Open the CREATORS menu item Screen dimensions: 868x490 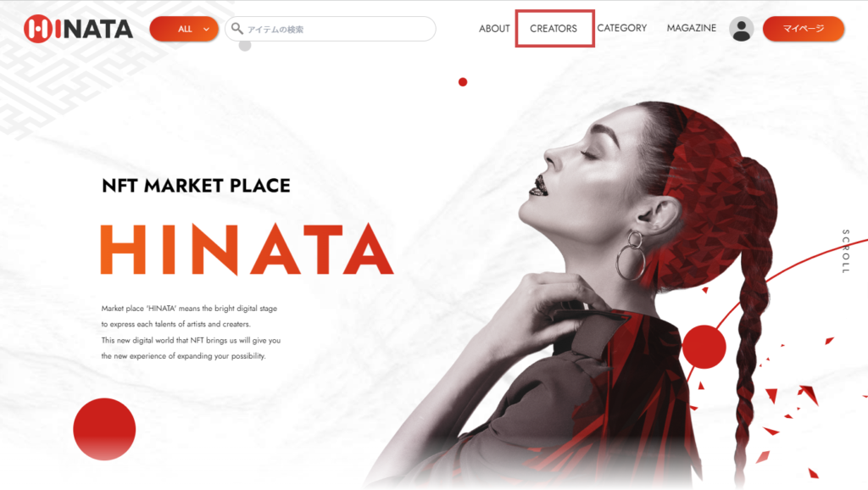coord(554,28)
